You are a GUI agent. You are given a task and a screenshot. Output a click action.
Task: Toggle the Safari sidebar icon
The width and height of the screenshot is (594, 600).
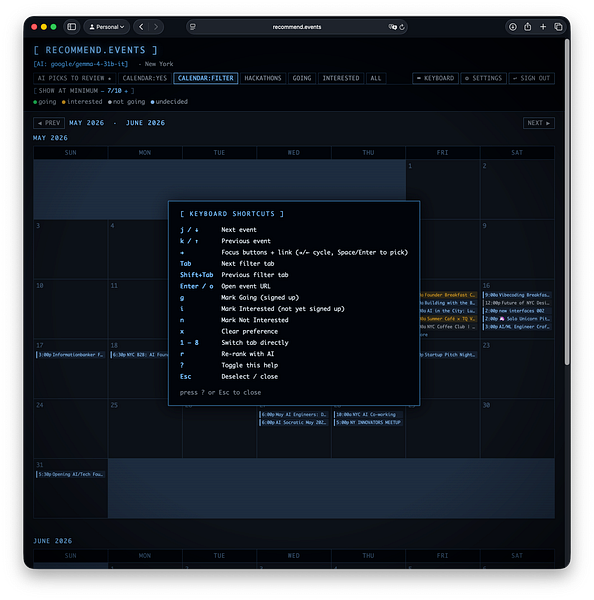(x=72, y=27)
